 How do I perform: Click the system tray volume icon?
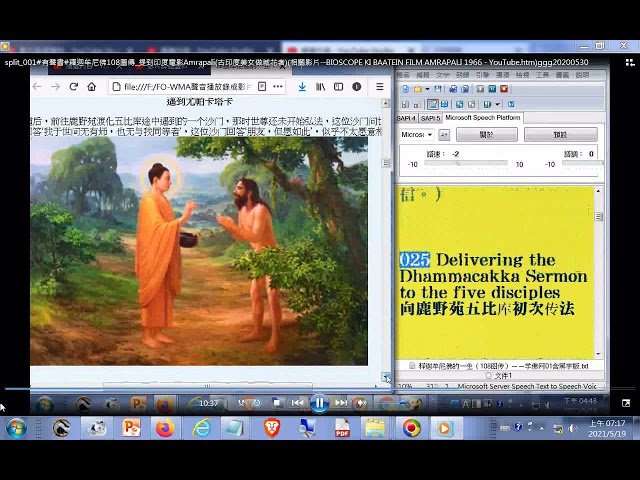573,428
